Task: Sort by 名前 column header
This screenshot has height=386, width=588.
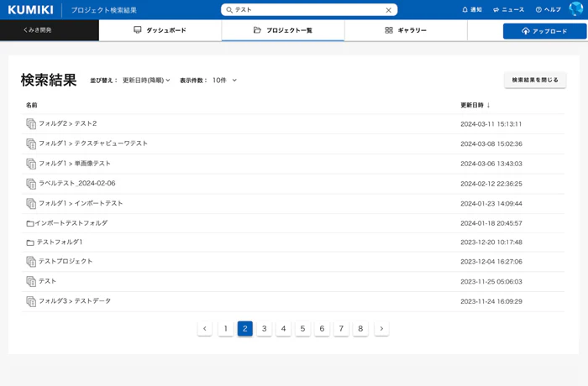Action: click(x=32, y=105)
